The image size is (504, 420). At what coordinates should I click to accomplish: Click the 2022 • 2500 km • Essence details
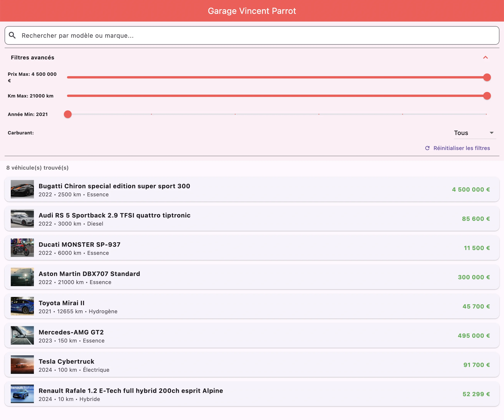pos(74,194)
